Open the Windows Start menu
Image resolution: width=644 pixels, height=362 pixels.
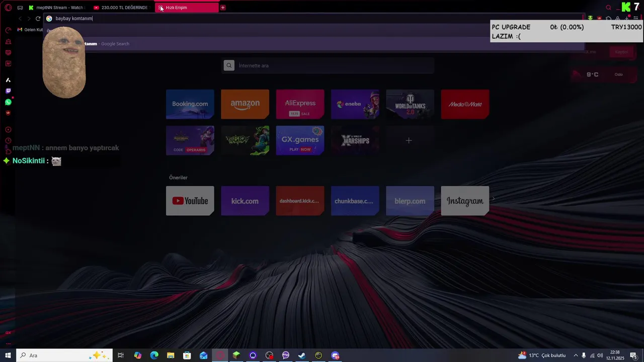8,355
